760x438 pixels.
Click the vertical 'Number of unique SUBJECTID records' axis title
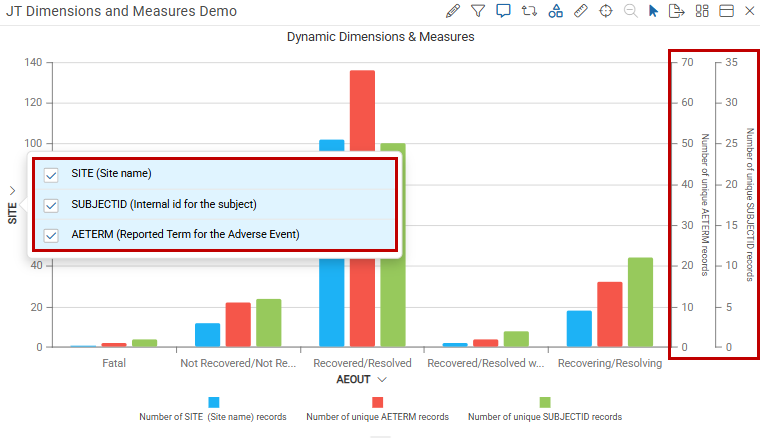[x=750, y=205]
